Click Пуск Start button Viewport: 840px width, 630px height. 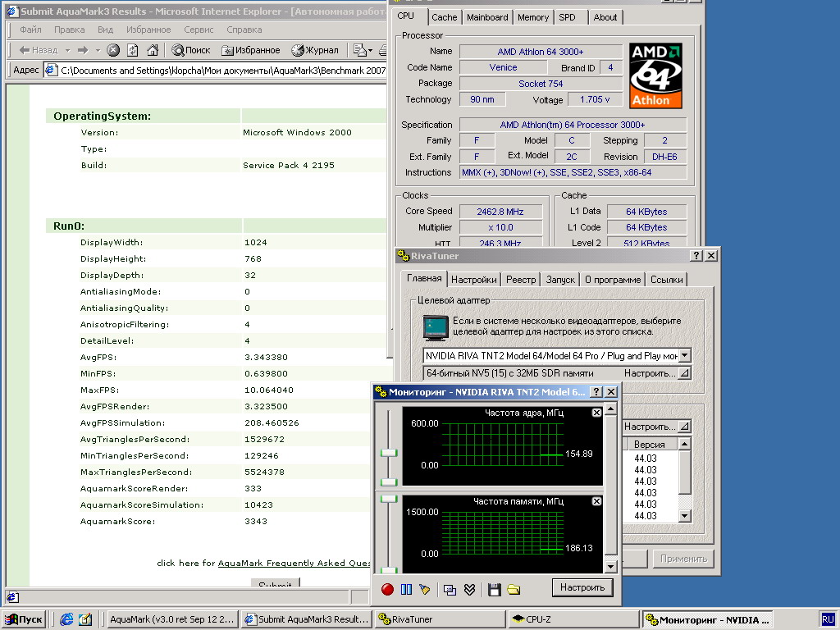pyautogui.click(x=24, y=619)
